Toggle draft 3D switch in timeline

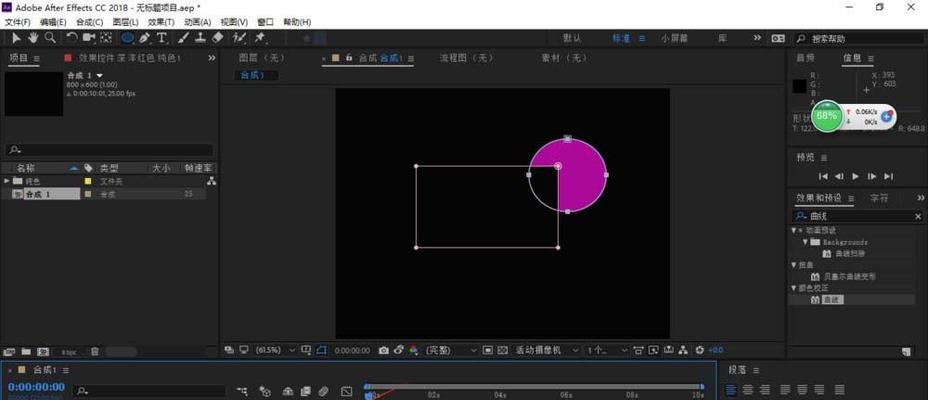tap(265, 391)
